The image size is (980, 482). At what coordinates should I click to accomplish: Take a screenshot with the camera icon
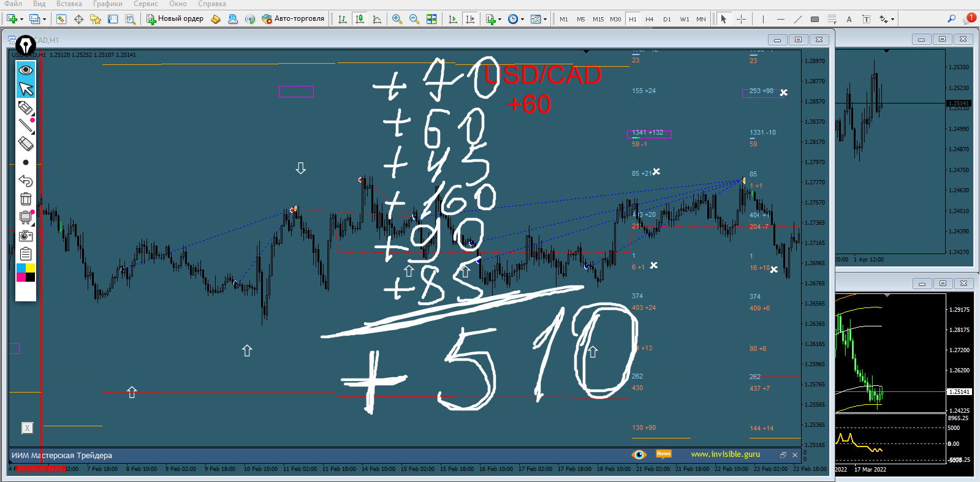click(x=26, y=236)
